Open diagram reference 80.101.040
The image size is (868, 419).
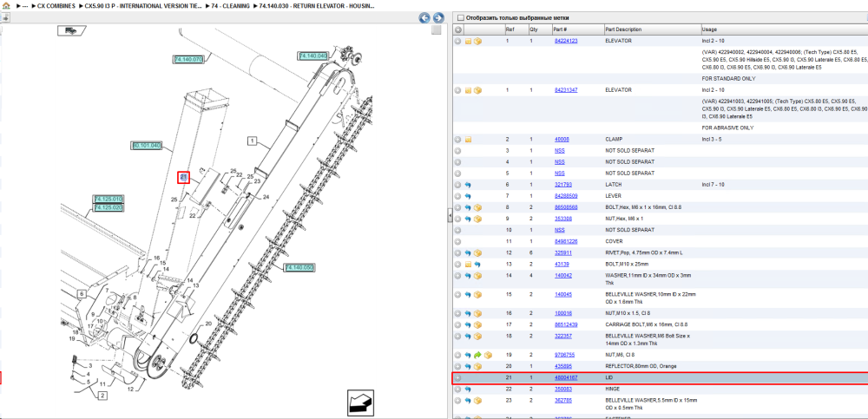pyautogui.click(x=146, y=146)
